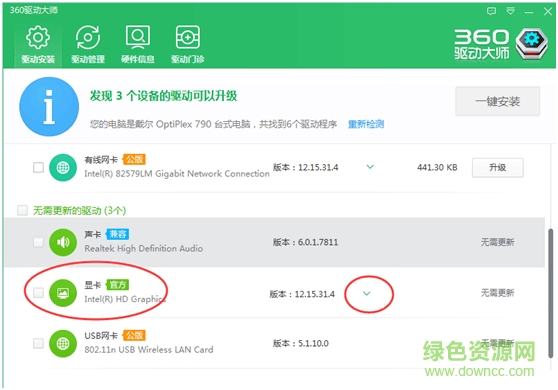Open the 硬件信息 tab
Image resolution: width=558 pixels, height=390 pixels.
click(x=138, y=44)
